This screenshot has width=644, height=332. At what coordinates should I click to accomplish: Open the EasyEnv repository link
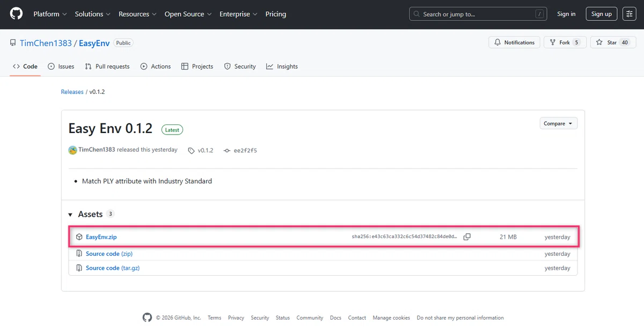(94, 43)
